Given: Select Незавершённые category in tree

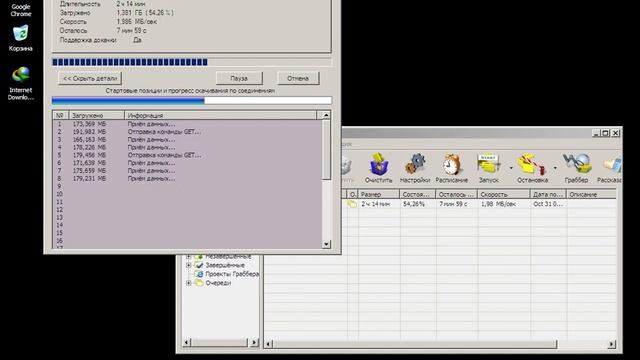Looking at the screenshot, I should [228, 257].
